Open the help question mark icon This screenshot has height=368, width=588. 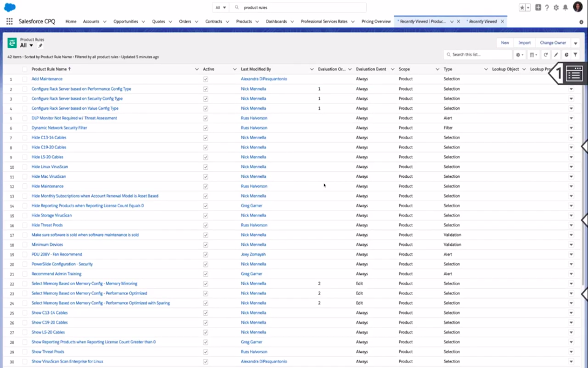(x=547, y=7)
